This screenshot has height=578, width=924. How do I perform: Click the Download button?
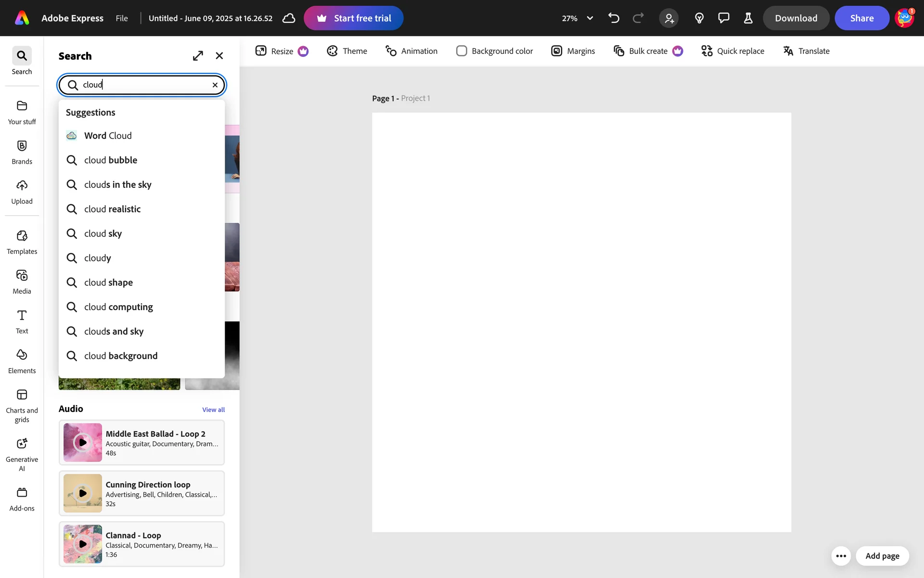point(796,18)
